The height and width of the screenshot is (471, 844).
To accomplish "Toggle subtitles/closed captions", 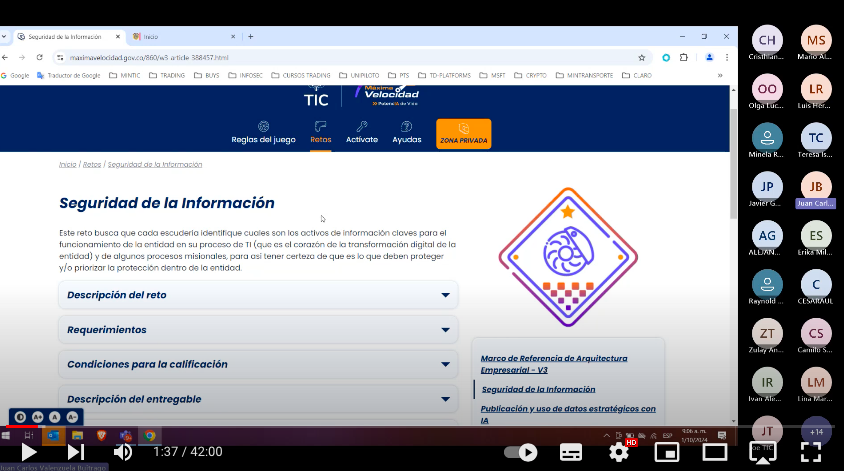I will [x=571, y=452].
